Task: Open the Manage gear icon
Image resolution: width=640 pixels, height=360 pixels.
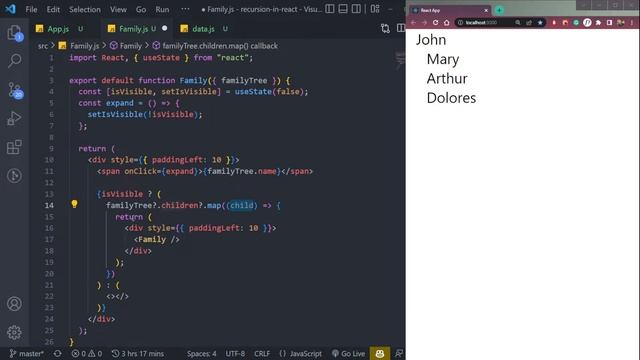Action: click(x=14, y=332)
